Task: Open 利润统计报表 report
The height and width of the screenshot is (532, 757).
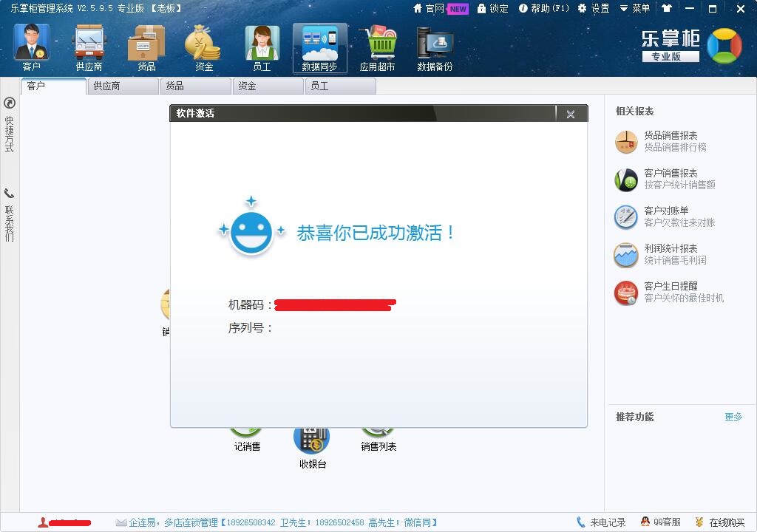Action: [x=660, y=254]
